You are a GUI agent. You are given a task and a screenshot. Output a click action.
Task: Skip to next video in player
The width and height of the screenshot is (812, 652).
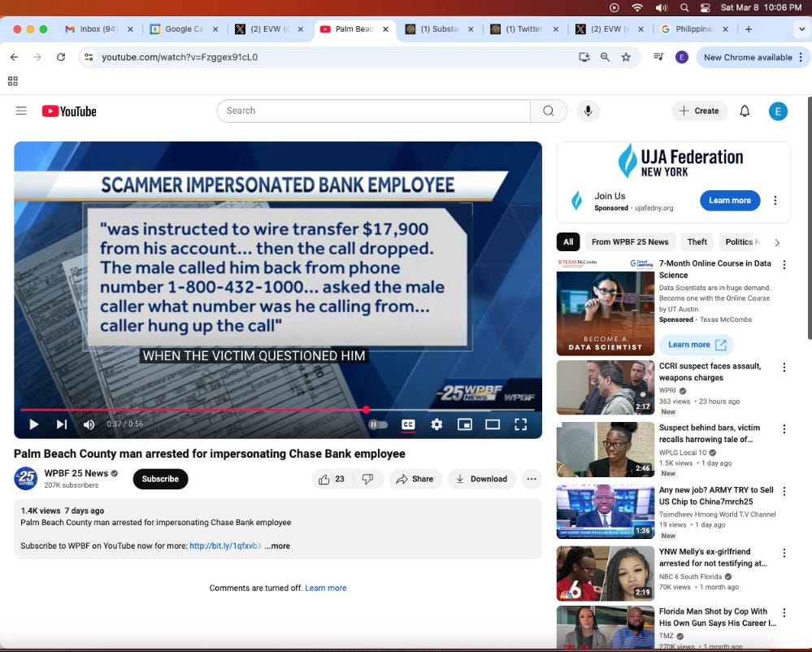coord(62,424)
